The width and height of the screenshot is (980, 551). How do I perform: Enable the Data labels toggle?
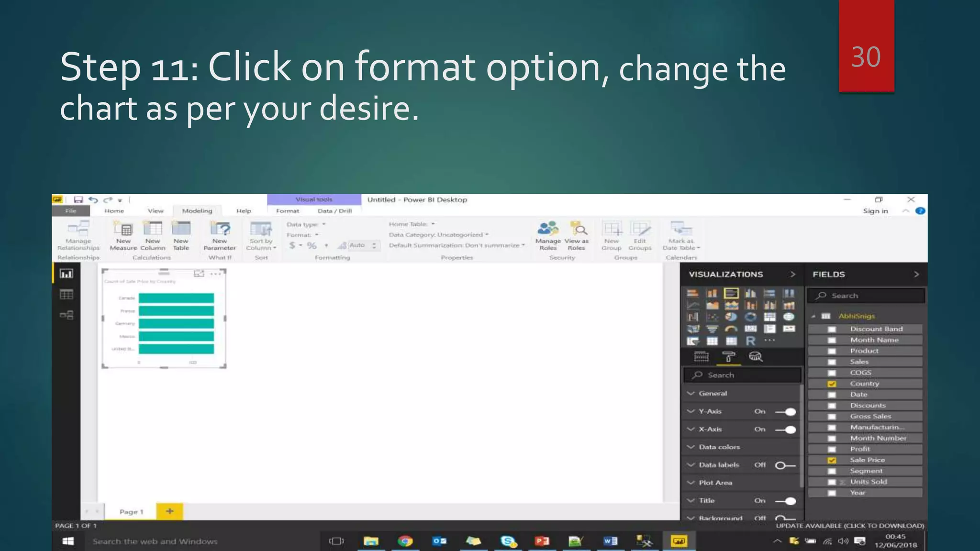pyautogui.click(x=785, y=465)
